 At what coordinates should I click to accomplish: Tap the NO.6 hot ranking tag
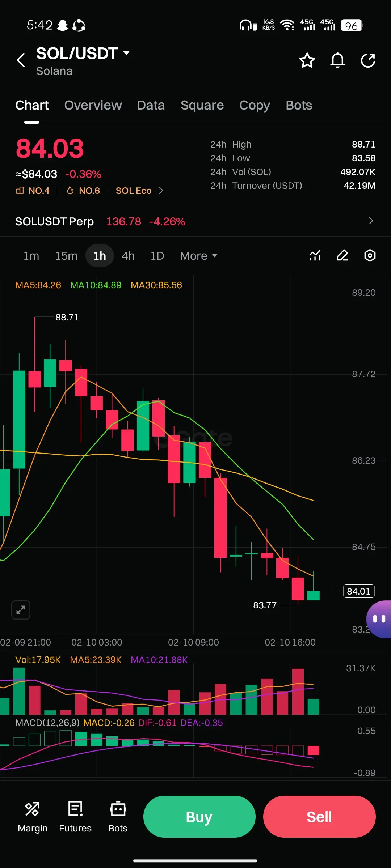coord(83,191)
